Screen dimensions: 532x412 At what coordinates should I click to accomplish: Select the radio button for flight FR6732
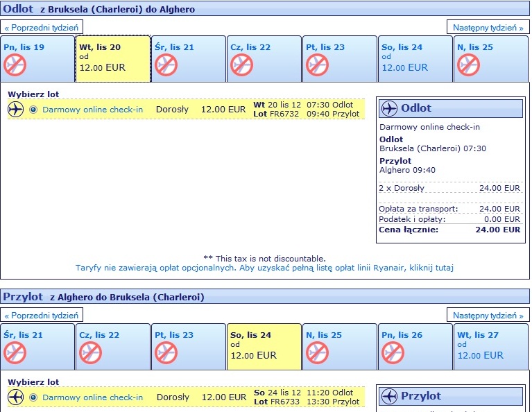pyautogui.click(x=33, y=110)
